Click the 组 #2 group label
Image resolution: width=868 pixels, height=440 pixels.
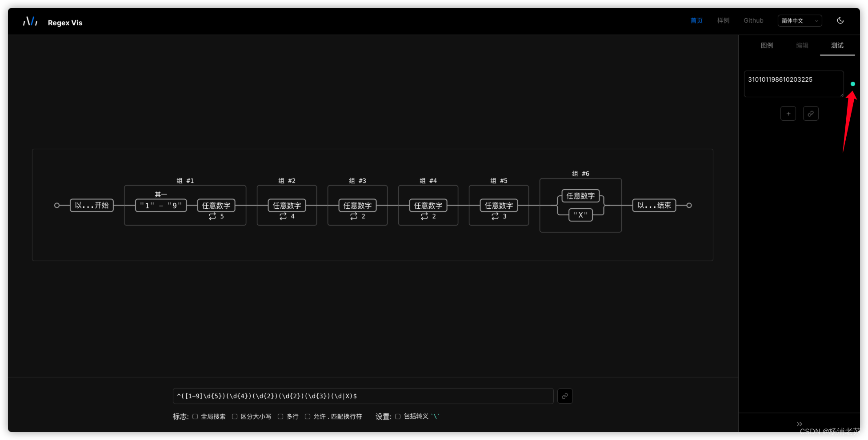287,181
